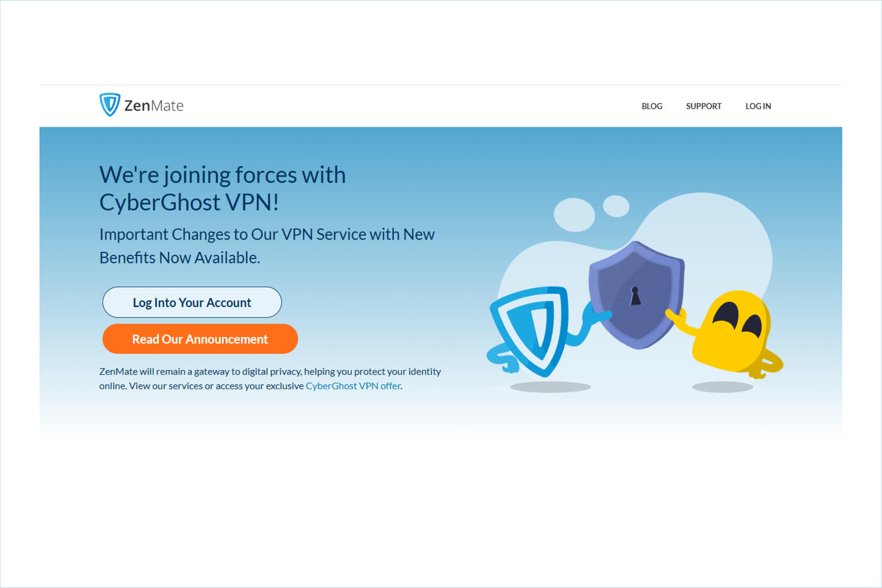Open the BLOG menu item
This screenshot has height=588, width=882.
[x=652, y=106]
